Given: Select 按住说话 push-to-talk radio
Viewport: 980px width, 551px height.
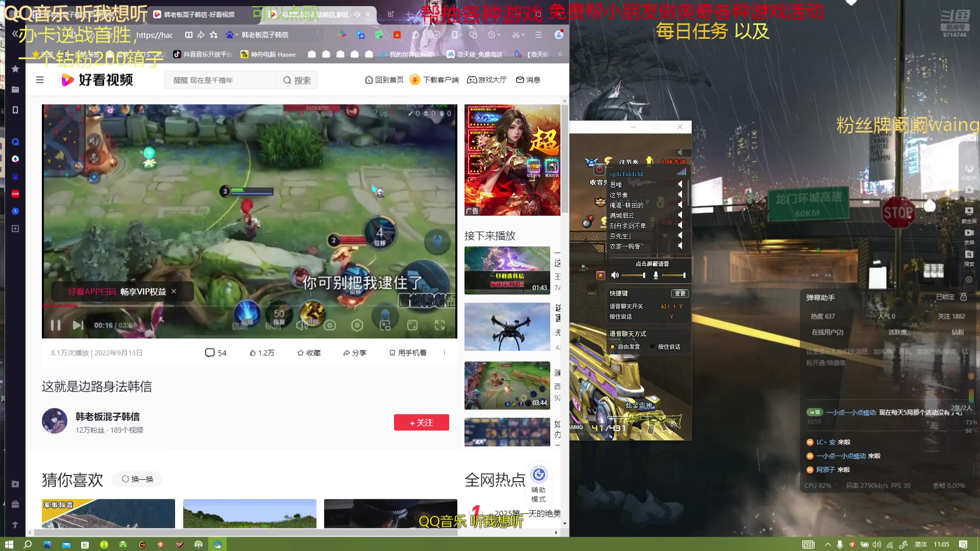Looking at the screenshot, I should [665, 346].
